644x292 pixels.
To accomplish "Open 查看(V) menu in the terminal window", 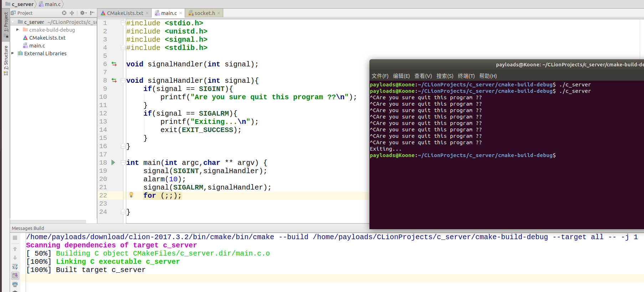I will pos(423,76).
